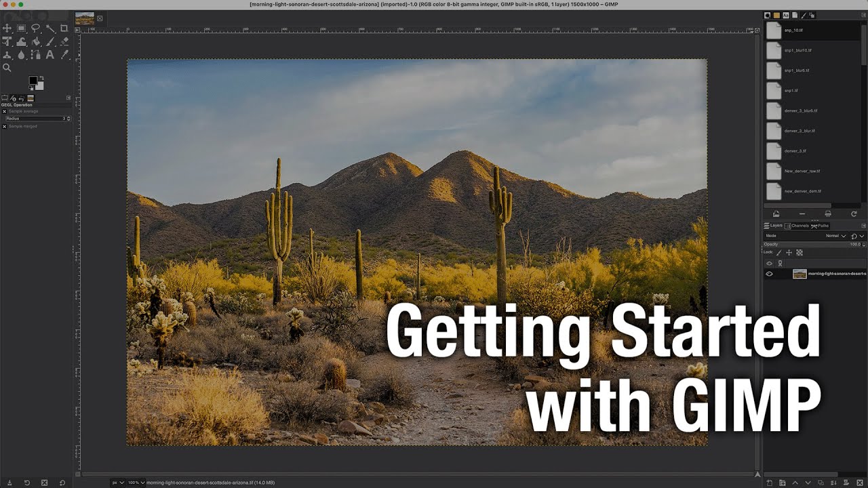The height and width of the screenshot is (488, 868).
Task: Open the Images tab in toolbox dock
Action: [x=31, y=98]
